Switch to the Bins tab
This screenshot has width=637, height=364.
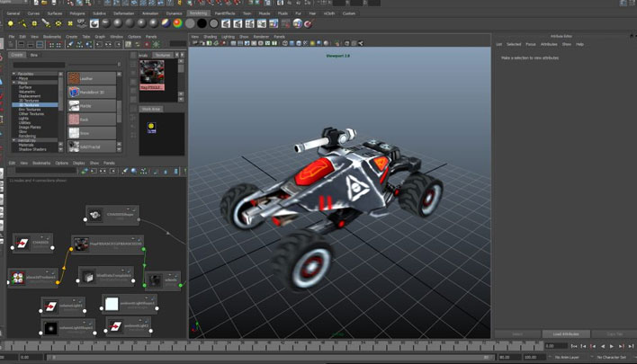click(34, 55)
